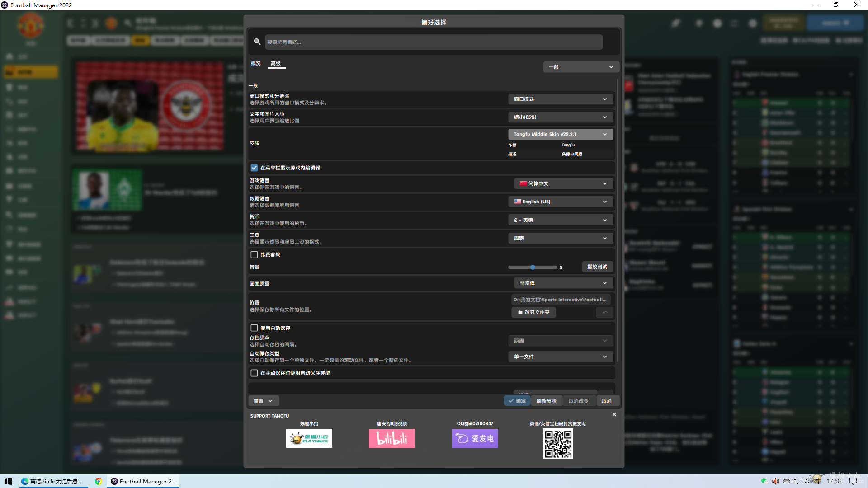Enable the 使用自动保存 autosave checkbox

(x=255, y=328)
